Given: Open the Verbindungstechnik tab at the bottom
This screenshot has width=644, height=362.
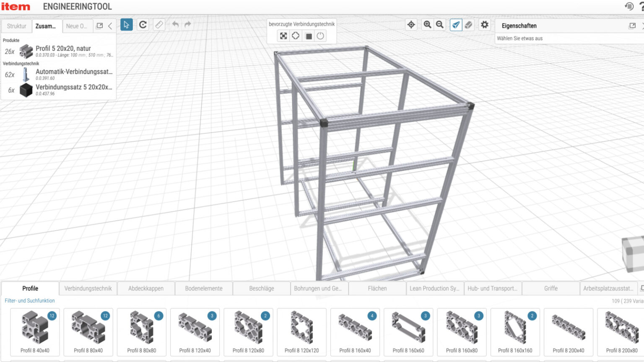Looking at the screenshot, I should point(88,288).
